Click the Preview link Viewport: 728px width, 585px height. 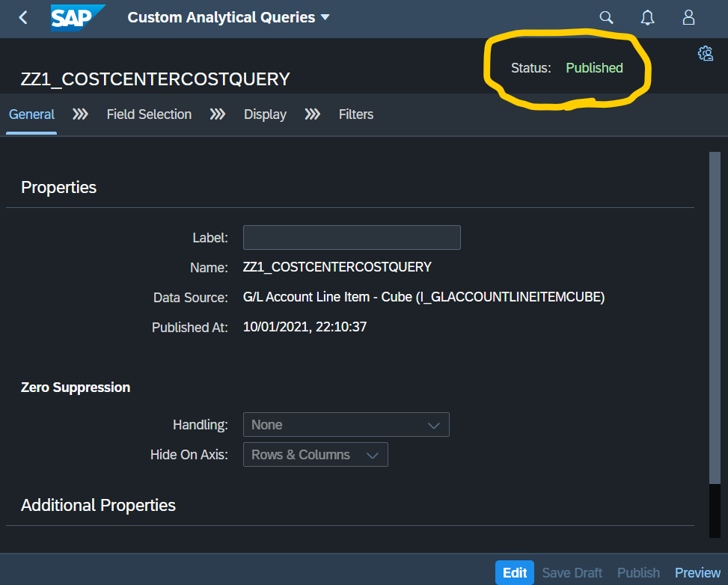697,572
